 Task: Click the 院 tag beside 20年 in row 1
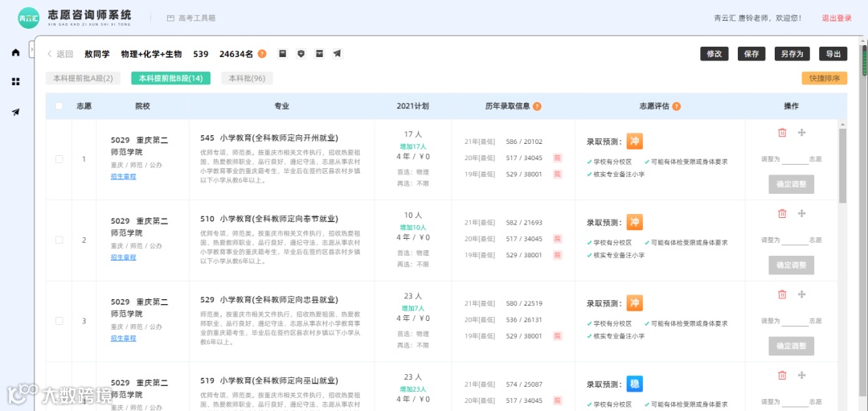(558, 158)
